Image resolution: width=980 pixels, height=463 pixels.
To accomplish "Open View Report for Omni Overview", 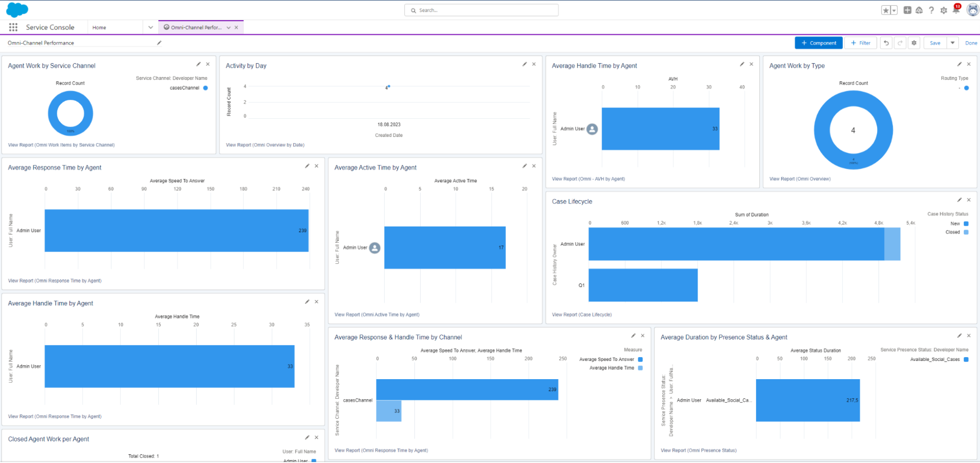I will 800,179.
